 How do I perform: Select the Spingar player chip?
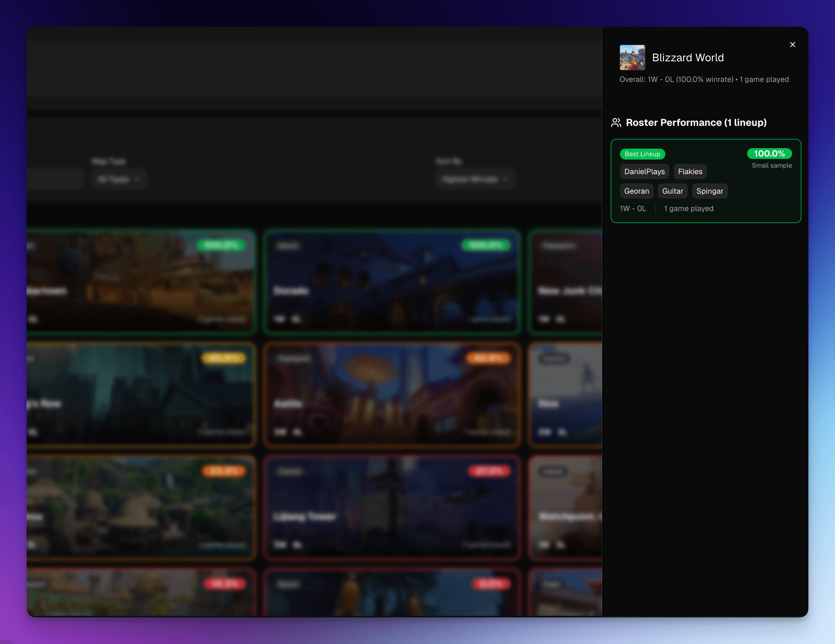coord(710,191)
